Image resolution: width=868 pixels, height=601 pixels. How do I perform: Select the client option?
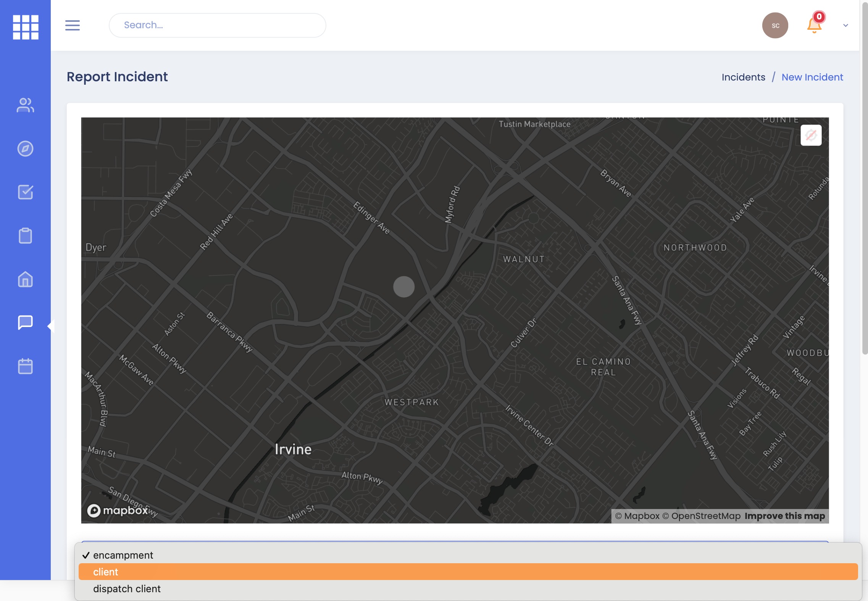click(x=106, y=572)
